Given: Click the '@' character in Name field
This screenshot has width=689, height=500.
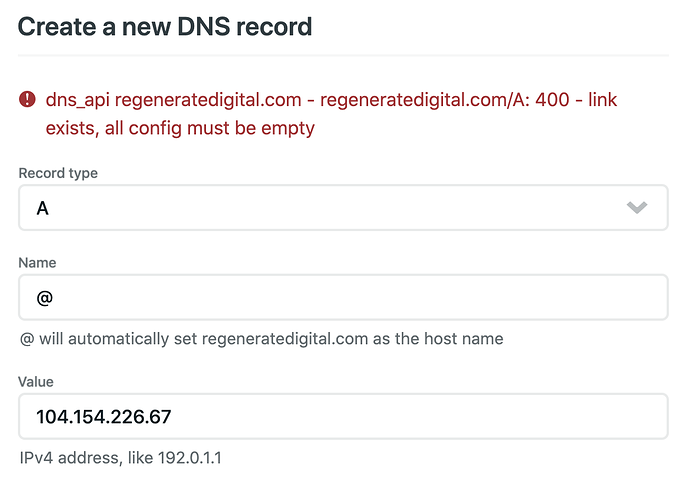Looking at the screenshot, I should point(45,298).
